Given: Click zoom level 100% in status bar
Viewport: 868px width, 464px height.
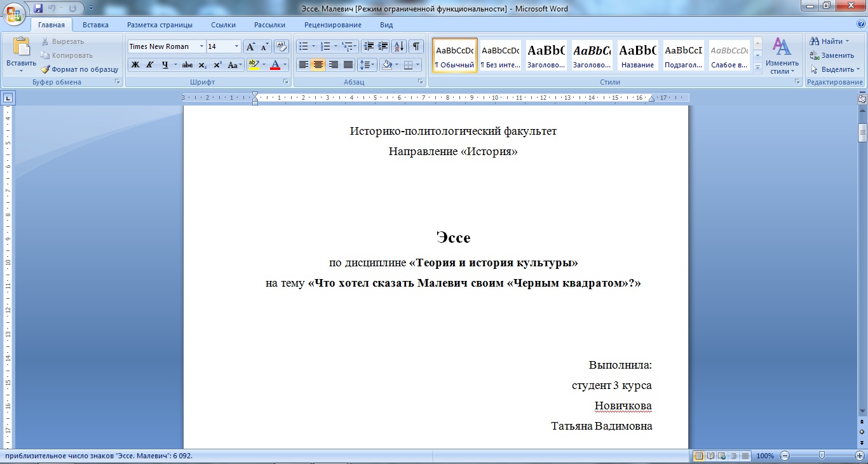Looking at the screenshot, I should (765, 456).
